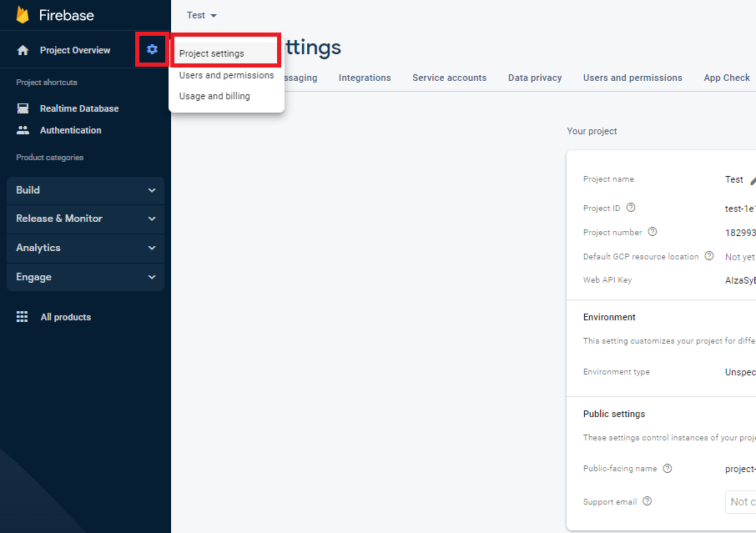Click the Public settings heading
This screenshot has width=756, height=533.
pos(614,414)
